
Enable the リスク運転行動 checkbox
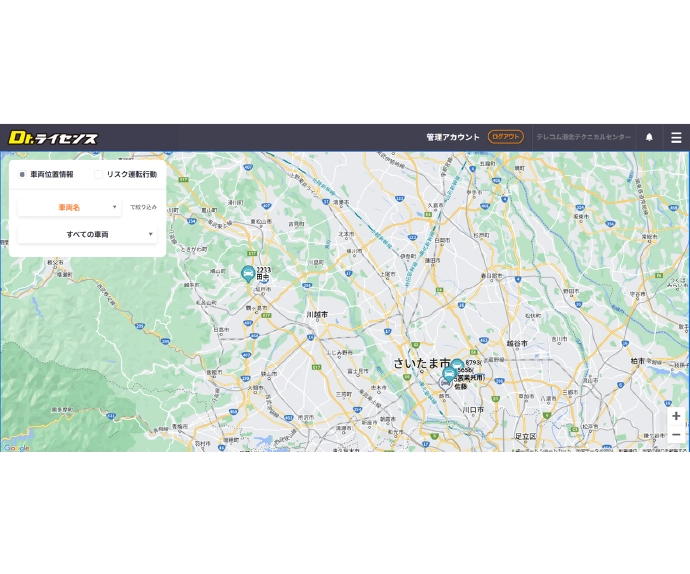pyautogui.click(x=99, y=174)
